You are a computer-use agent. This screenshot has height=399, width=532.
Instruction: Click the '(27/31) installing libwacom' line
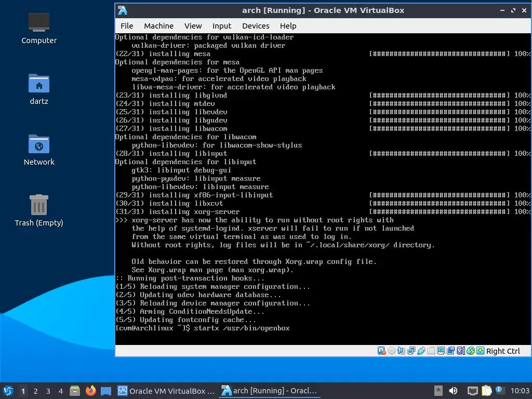(171, 129)
